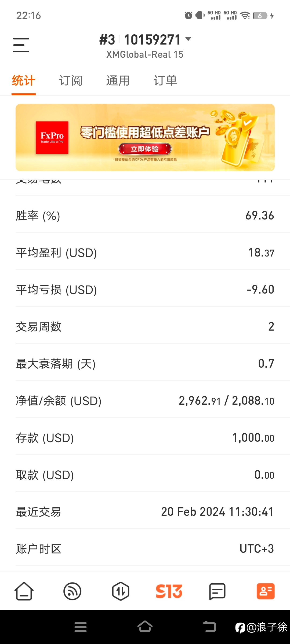Open the hamburger menu
The height and width of the screenshot is (644, 290).
pos(21,45)
